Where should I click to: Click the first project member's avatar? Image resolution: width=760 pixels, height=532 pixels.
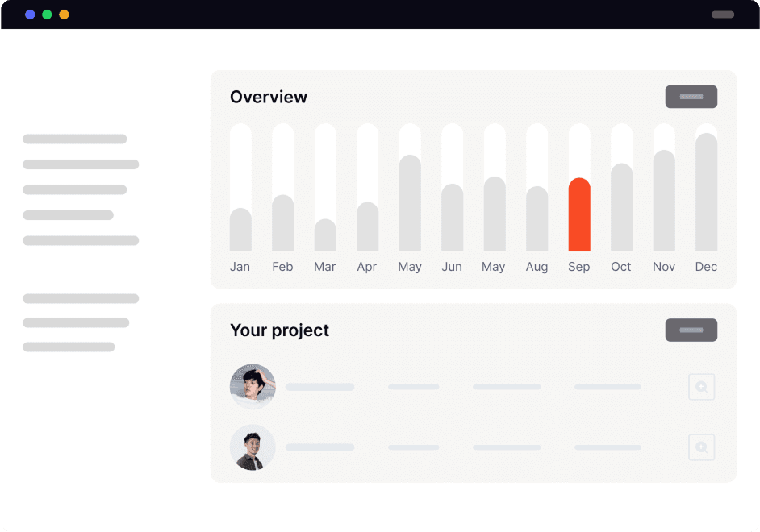point(253,387)
